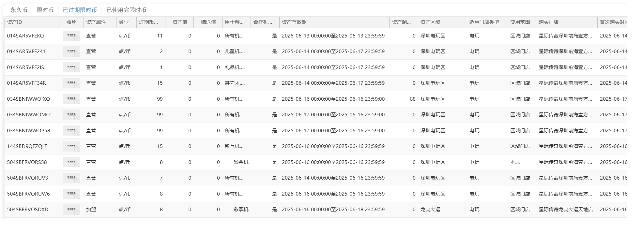
Task: Click the 本店 usage scope cell
Action: point(515,162)
